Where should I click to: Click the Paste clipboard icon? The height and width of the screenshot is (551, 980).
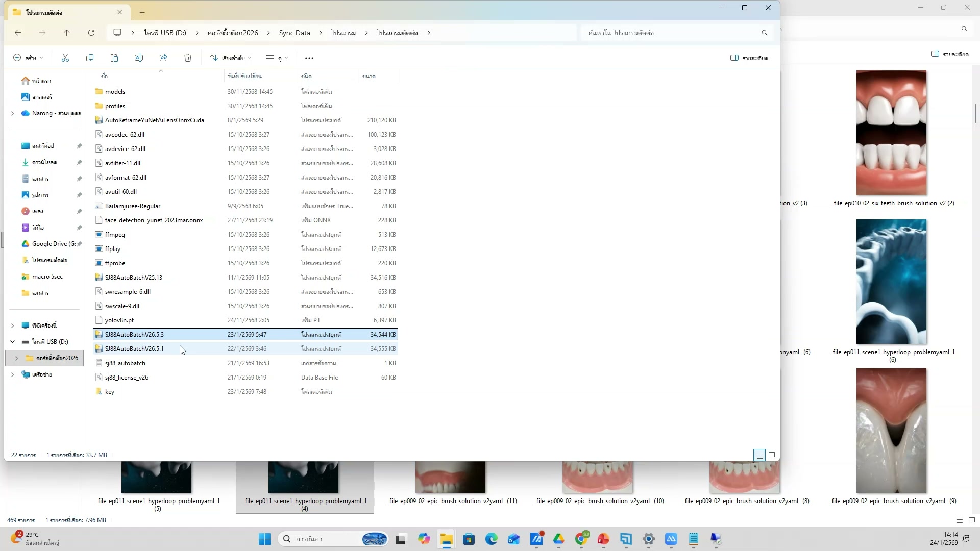pos(114,58)
